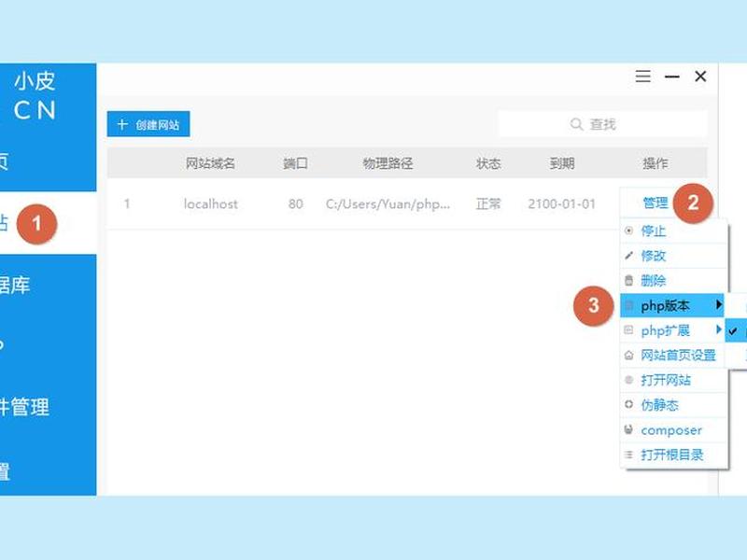747x560 pixels.
Task: Click the 物理路径 column header
Action: 388,163
